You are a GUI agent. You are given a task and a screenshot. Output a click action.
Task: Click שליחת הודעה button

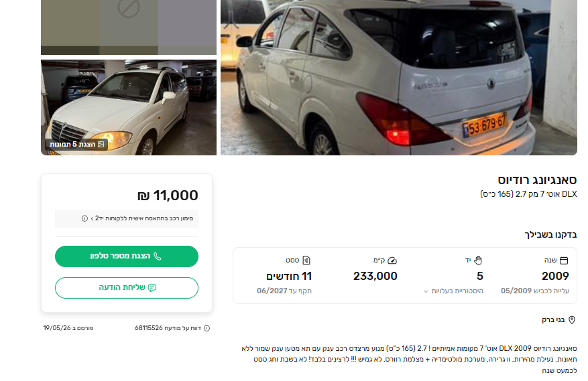click(127, 288)
